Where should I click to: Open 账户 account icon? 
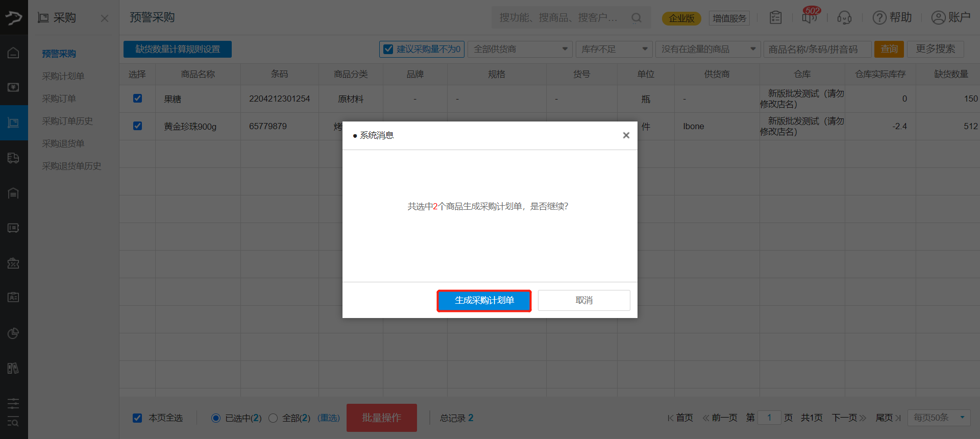click(951, 18)
